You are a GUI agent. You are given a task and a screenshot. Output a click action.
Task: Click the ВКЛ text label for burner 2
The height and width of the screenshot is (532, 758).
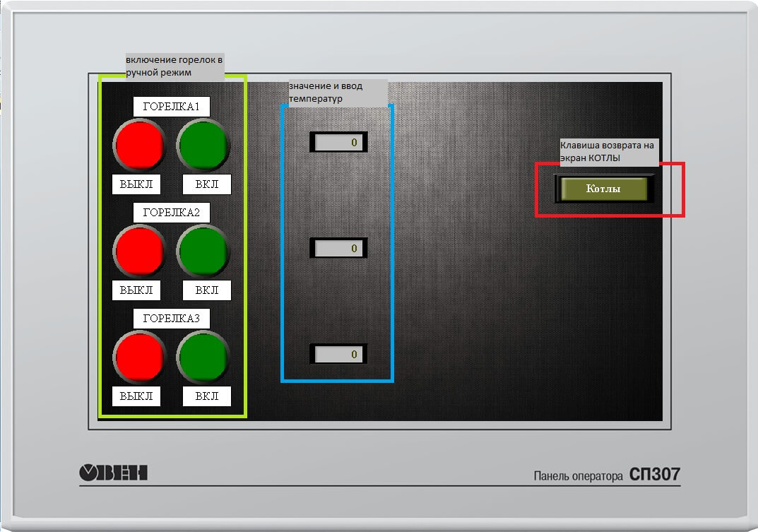point(207,290)
